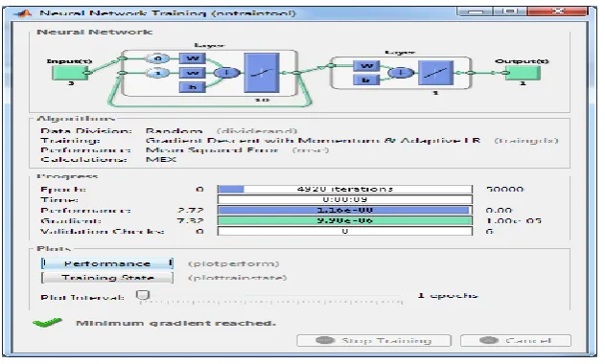Click the output layer W weight block
This screenshot has height=364, width=605.
tap(366, 66)
